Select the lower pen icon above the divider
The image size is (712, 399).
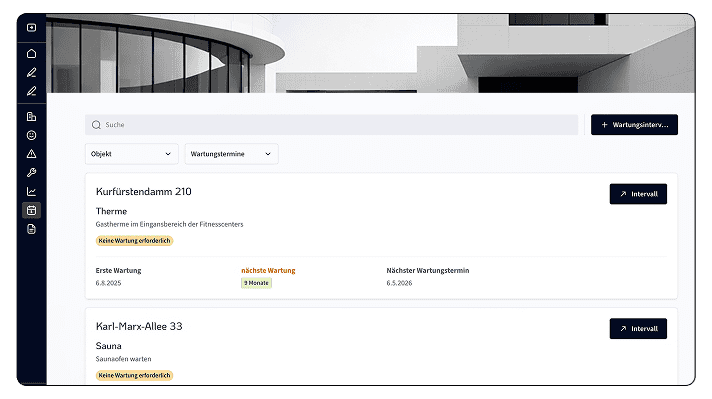point(31,91)
